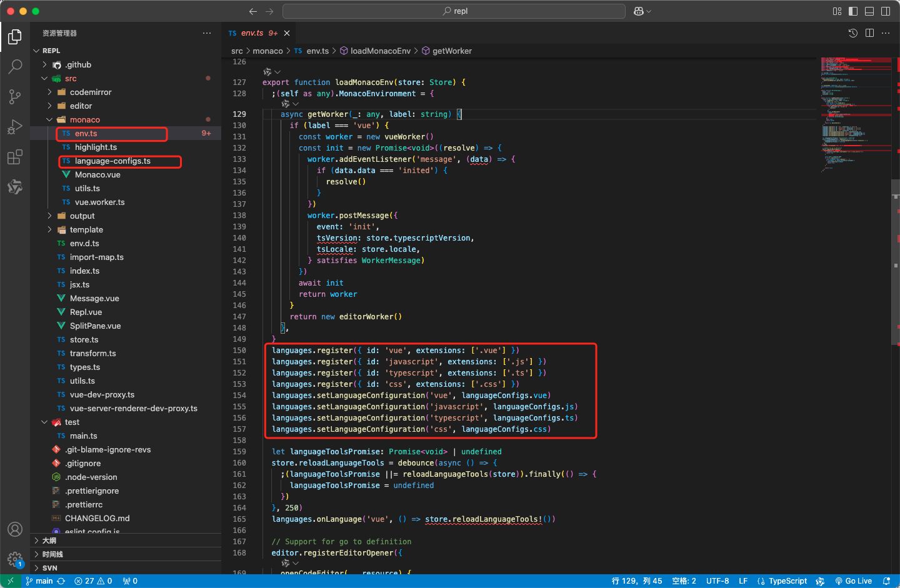Change encoding via UTF-8 status item
Image resolution: width=900 pixels, height=588 pixels.
717,581
